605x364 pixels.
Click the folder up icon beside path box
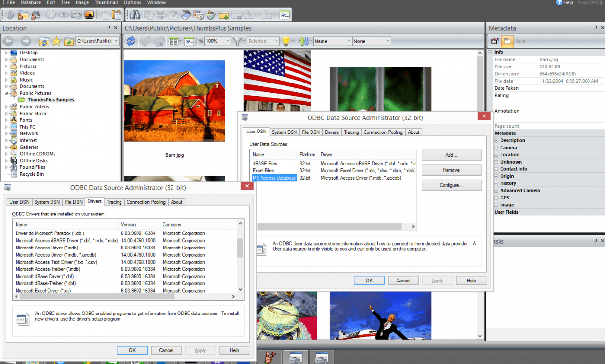point(69,42)
